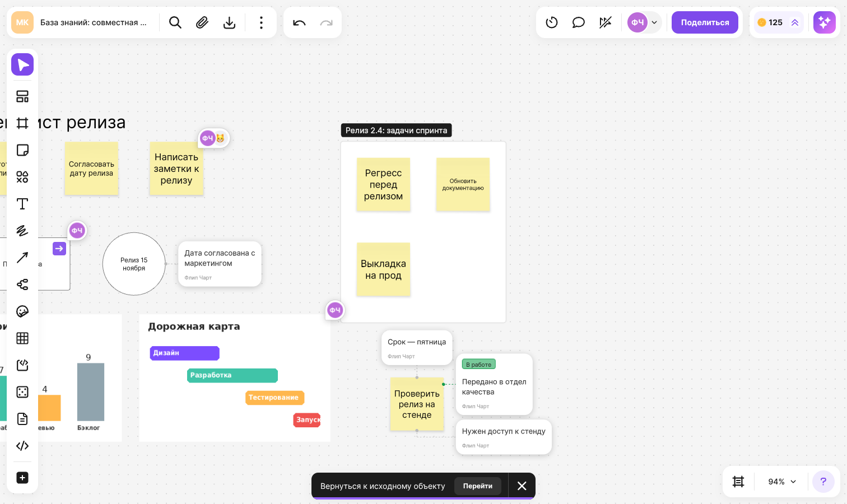
Task: Redo the last action
Action: pyautogui.click(x=326, y=22)
